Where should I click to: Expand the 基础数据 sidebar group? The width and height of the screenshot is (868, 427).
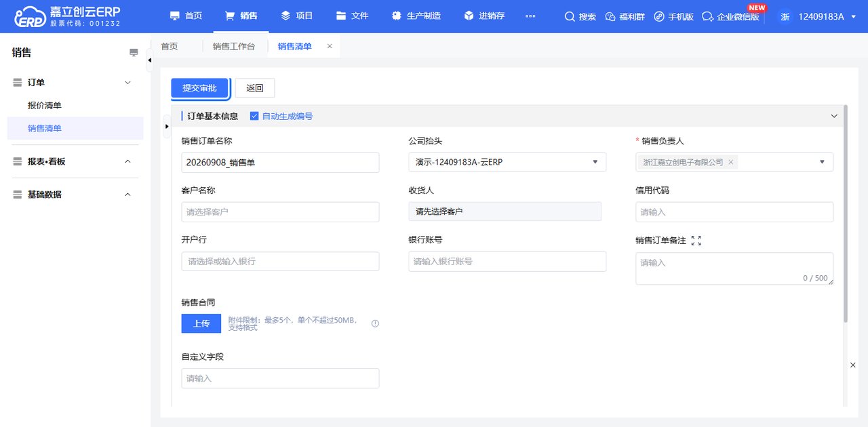[x=127, y=195]
